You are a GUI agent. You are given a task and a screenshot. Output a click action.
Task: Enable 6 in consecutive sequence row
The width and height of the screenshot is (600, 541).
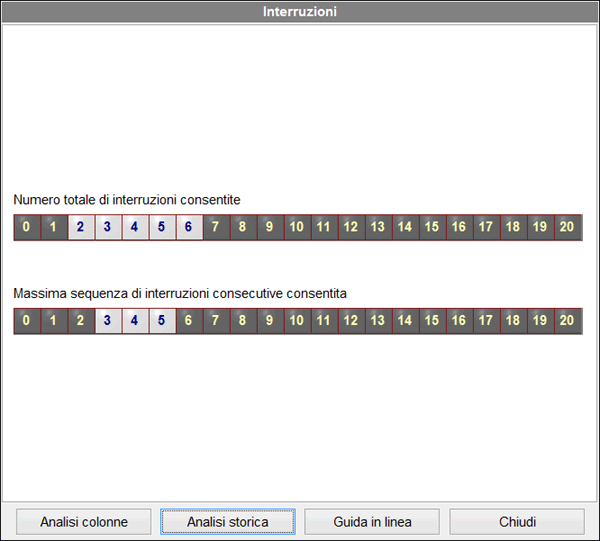[188, 321]
